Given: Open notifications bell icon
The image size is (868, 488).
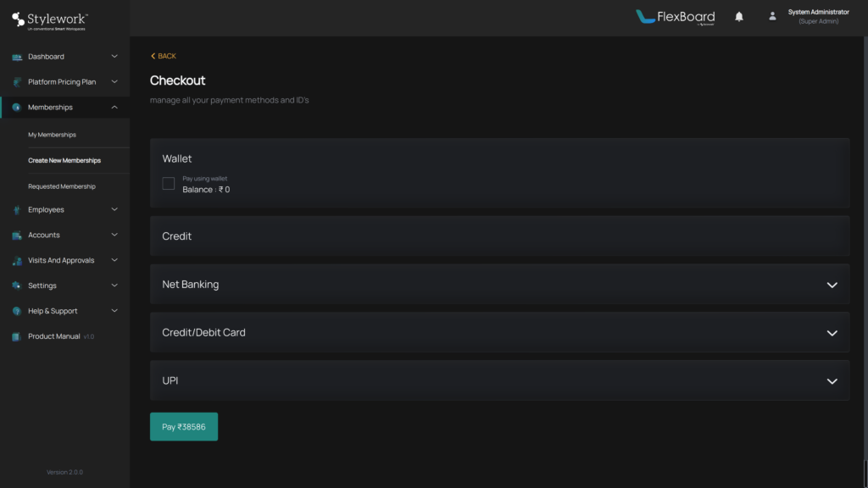Looking at the screenshot, I should tap(739, 17).
